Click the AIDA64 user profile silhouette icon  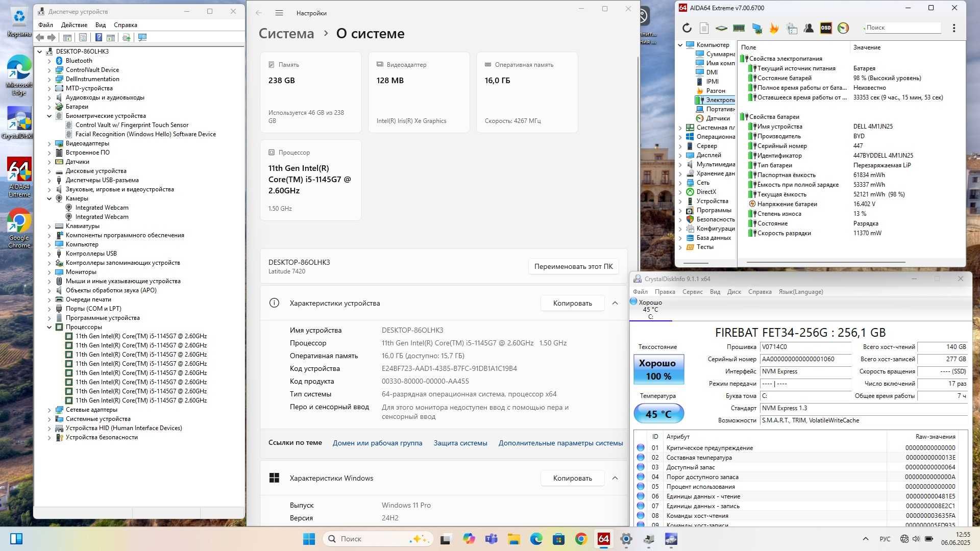click(x=808, y=28)
